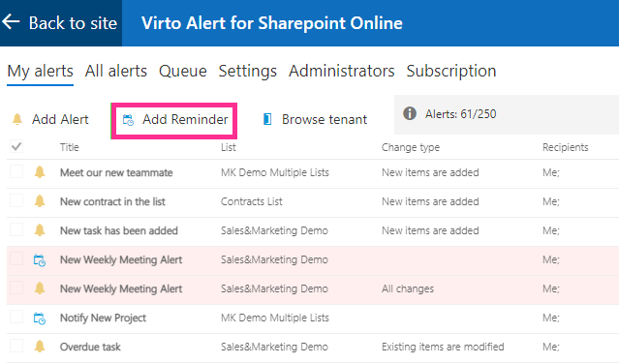Click the Add Reminder calendar icon
Viewport: 619px width, 364px height.
coord(128,120)
